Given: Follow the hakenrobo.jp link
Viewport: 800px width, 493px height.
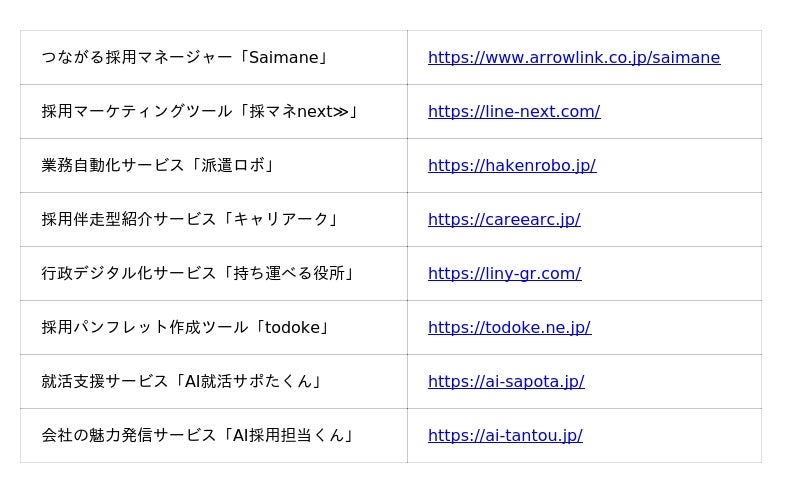Looking at the screenshot, I should (512, 166).
